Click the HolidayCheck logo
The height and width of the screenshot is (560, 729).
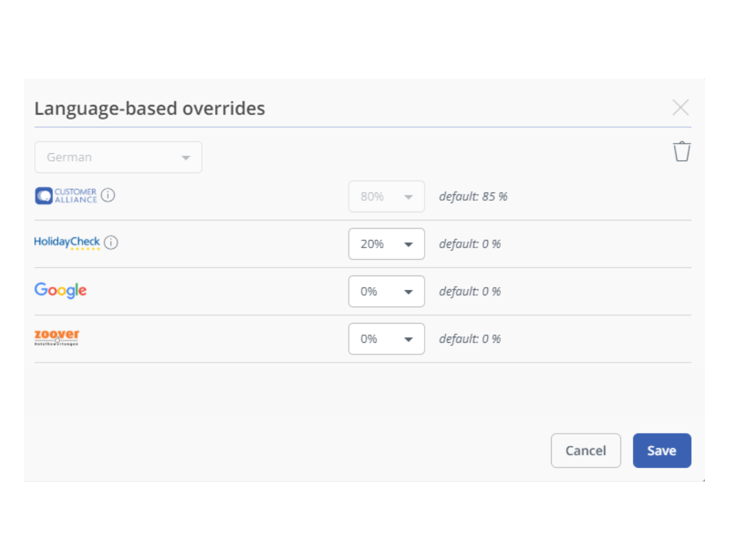(x=67, y=243)
